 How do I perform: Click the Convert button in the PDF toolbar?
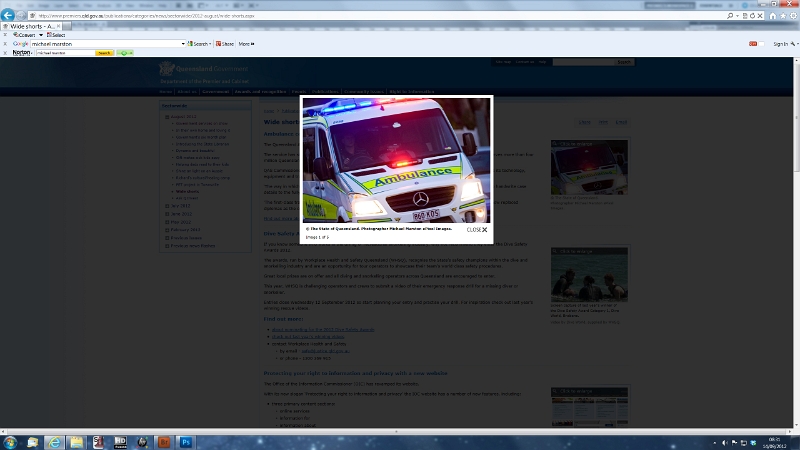click(24, 35)
